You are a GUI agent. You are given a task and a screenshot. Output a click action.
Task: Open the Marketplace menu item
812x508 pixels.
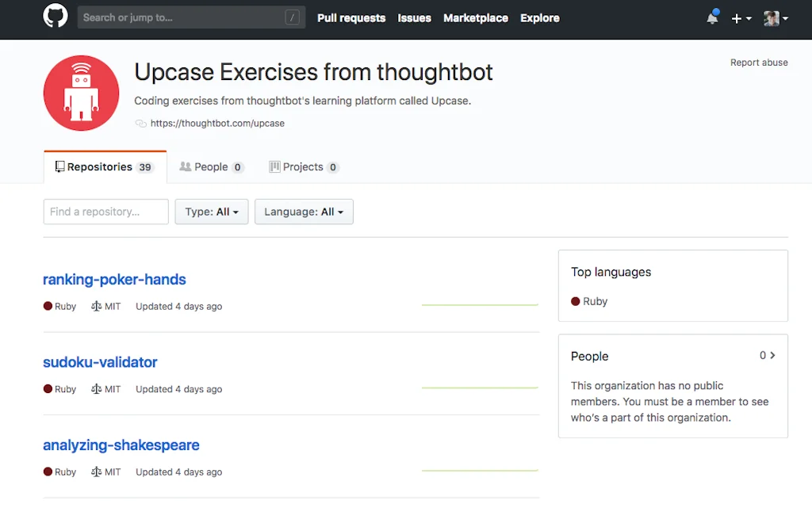pos(475,18)
